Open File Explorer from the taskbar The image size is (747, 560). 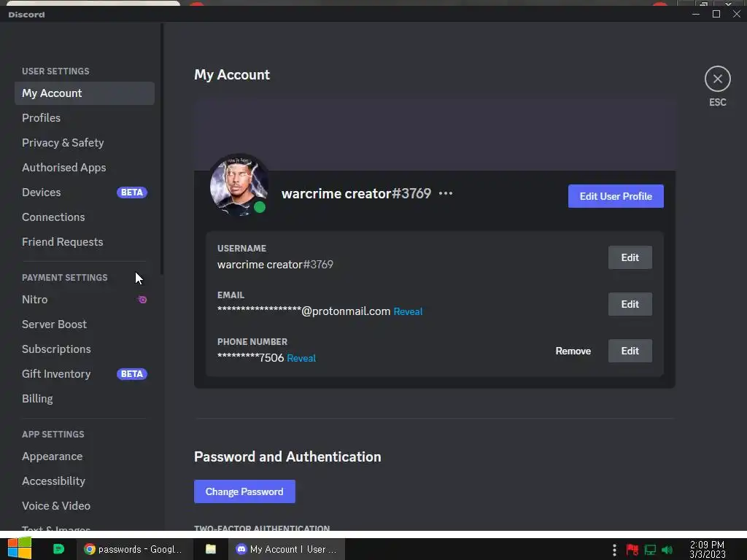point(211,549)
